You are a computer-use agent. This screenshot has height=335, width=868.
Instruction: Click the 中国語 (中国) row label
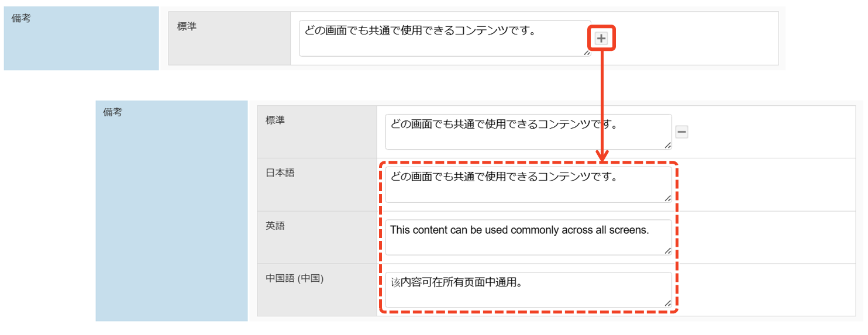tap(294, 278)
